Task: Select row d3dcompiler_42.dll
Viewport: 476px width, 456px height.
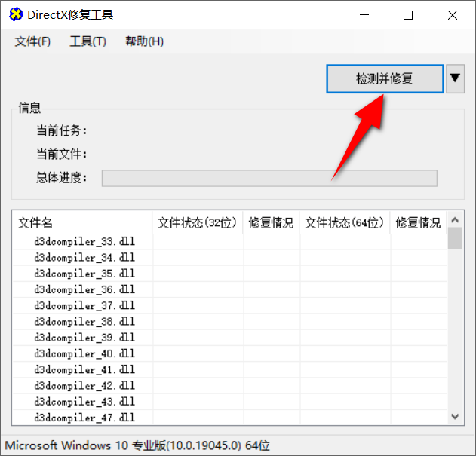Action: 230,386
